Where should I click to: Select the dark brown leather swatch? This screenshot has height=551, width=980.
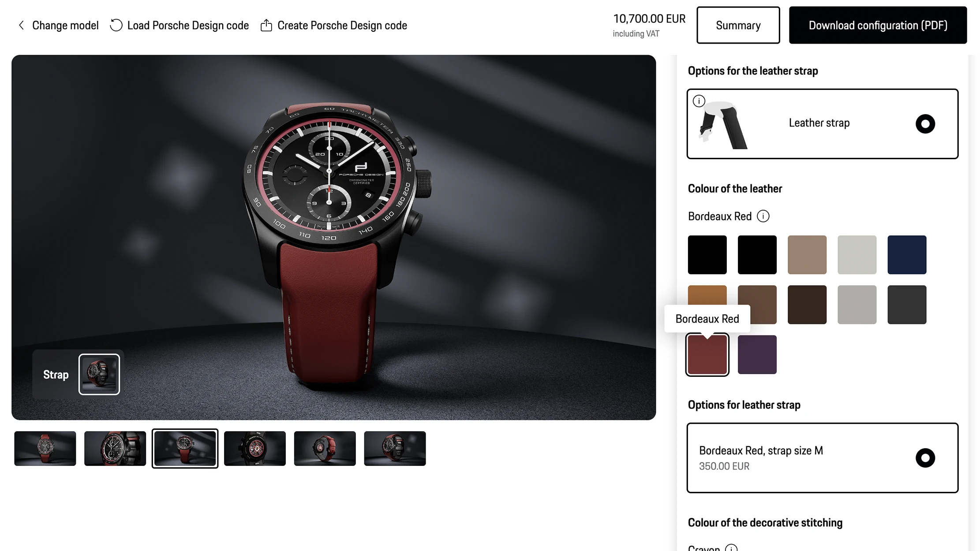[807, 305]
